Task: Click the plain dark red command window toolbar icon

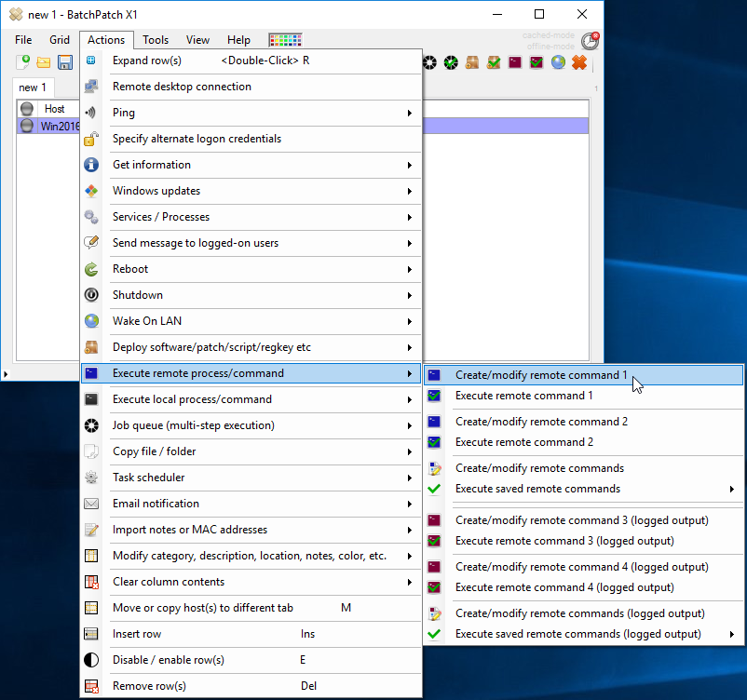Action: click(515, 62)
